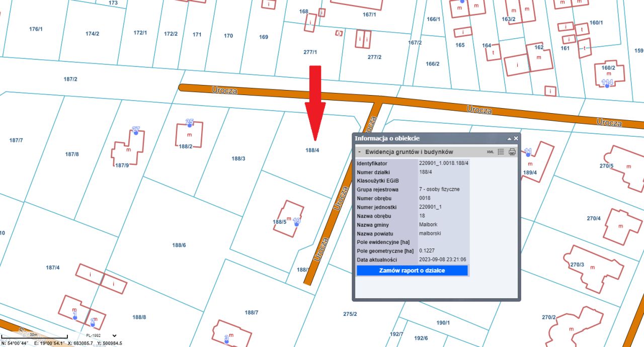Click the Nazwa powiatu value malborski

431,233
